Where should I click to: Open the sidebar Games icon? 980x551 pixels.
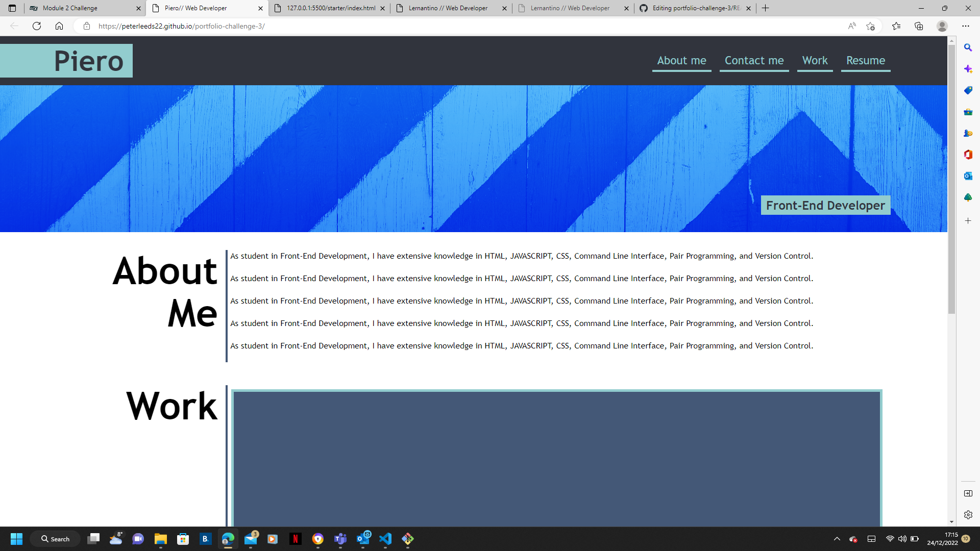click(968, 133)
